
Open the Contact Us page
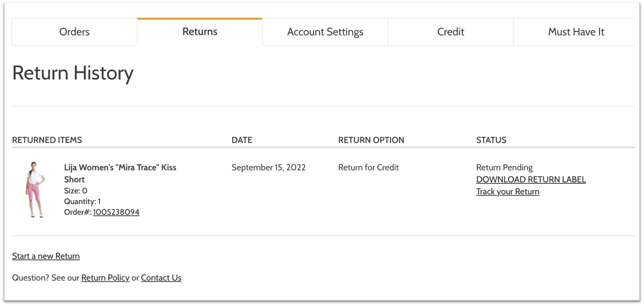[x=161, y=278]
